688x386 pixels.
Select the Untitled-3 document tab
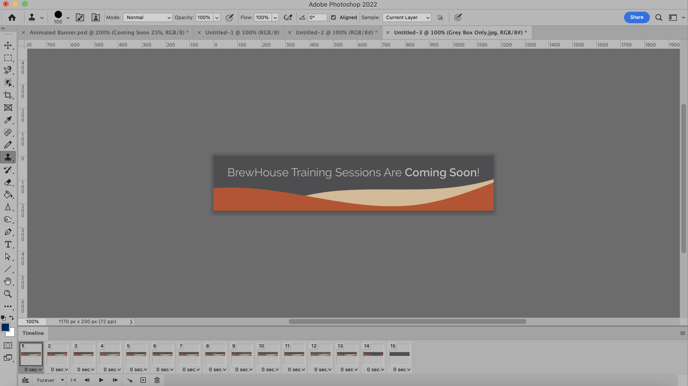click(x=460, y=32)
